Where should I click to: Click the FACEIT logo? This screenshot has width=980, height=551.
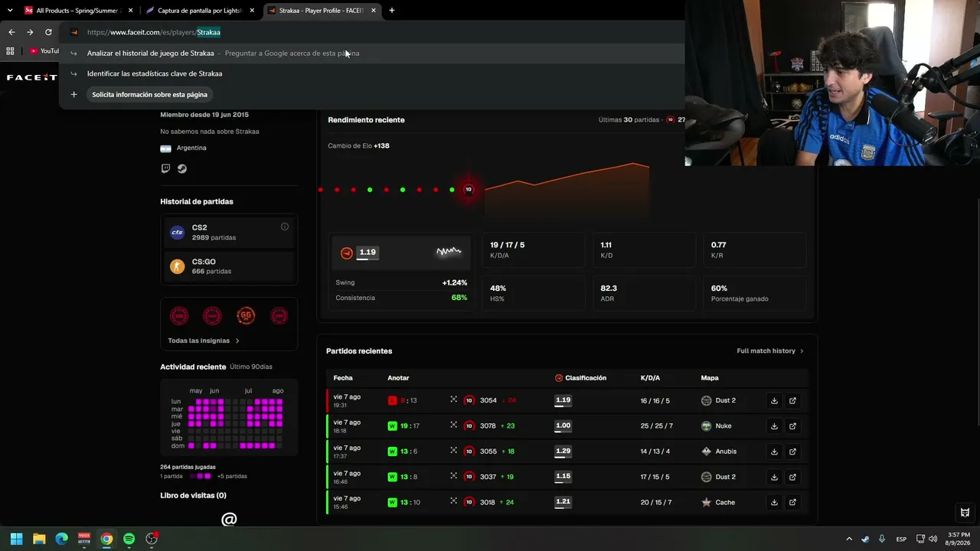(x=31, y=77)
